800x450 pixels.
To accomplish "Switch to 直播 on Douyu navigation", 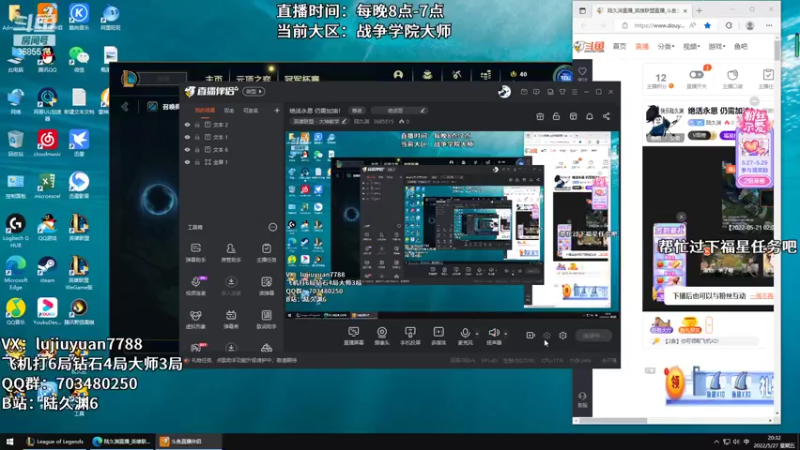I will coord(642,46).
